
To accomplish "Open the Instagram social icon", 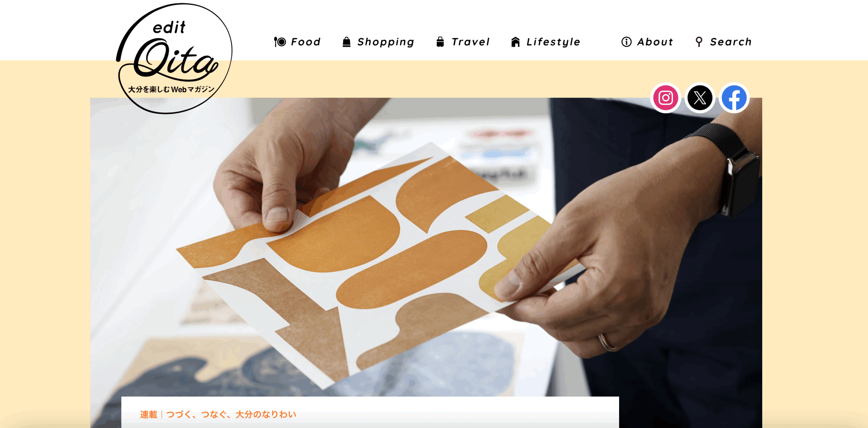I will (666, 98).
